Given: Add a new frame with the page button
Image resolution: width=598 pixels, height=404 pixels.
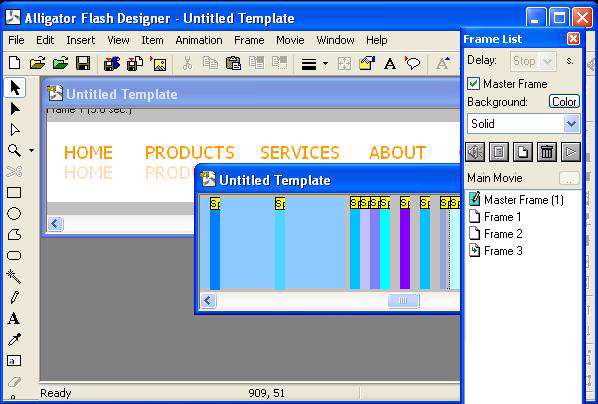Looking at the screenshot, I should [523, 152].
